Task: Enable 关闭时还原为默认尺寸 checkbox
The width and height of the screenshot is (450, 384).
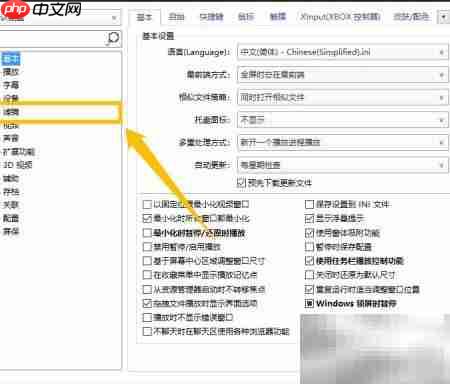Action: pos(309,275)
